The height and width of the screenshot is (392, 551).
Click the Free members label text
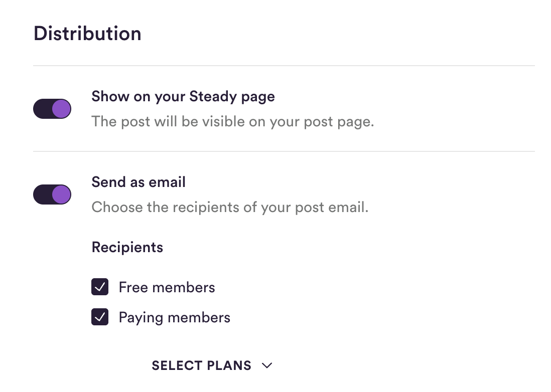pos(167,287)
